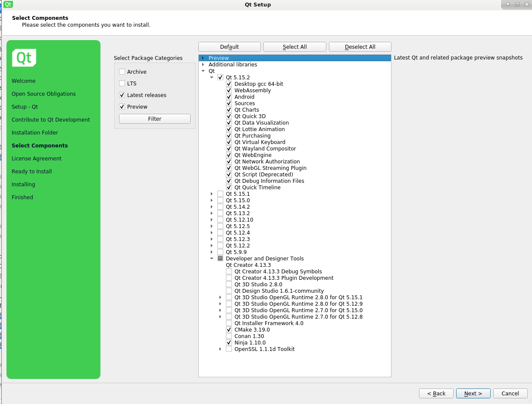Uncheck the Sources component
Image resolution: width=532 pixels, height=404 pixels.
(229, 103)
